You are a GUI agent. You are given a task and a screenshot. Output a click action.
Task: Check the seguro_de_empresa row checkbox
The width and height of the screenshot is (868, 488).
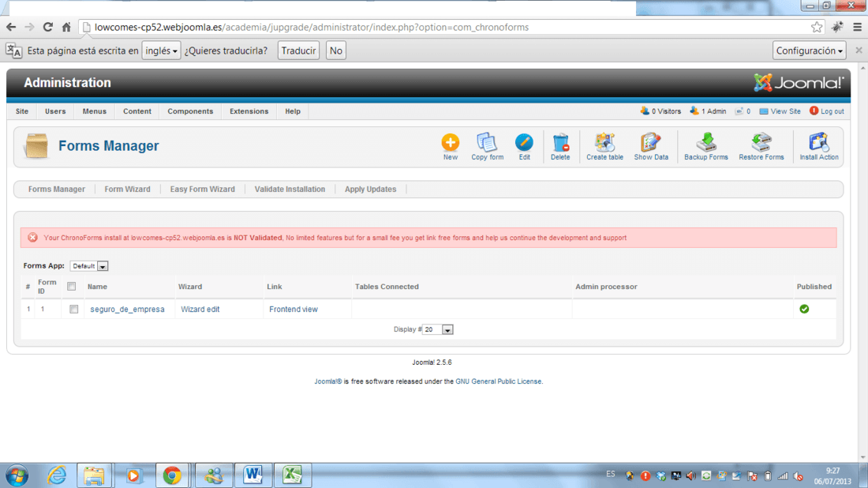tap(73, 309)
